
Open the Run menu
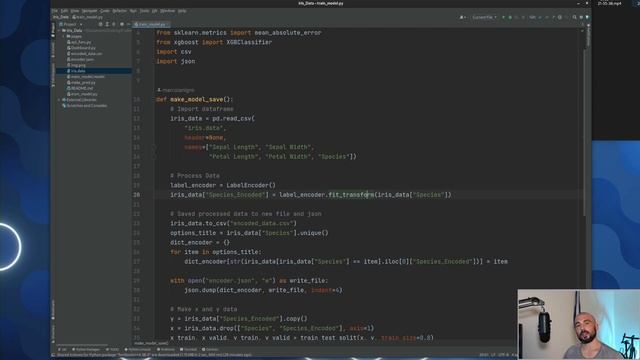(x=133, y=11)
